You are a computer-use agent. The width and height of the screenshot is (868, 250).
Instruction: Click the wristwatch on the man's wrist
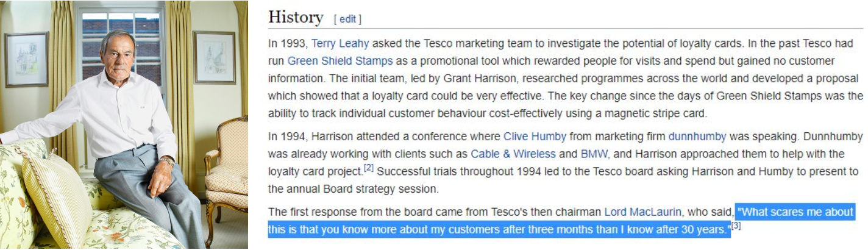(167, 161)
